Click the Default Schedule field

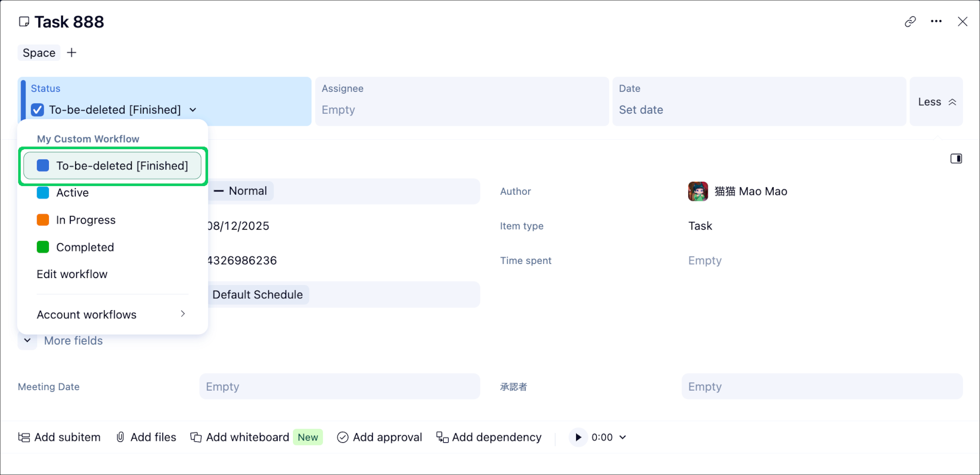344,294
